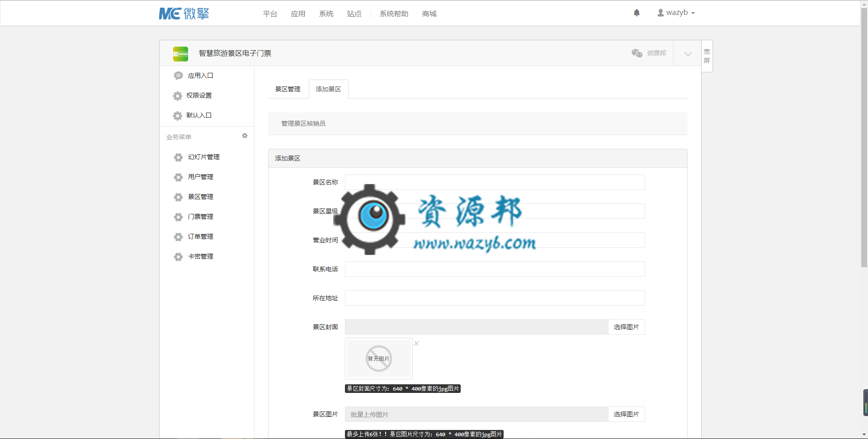Viewport: 868px width, 439px height.
Task: Click the MC 微擎 logo
Action: [184, 14]
